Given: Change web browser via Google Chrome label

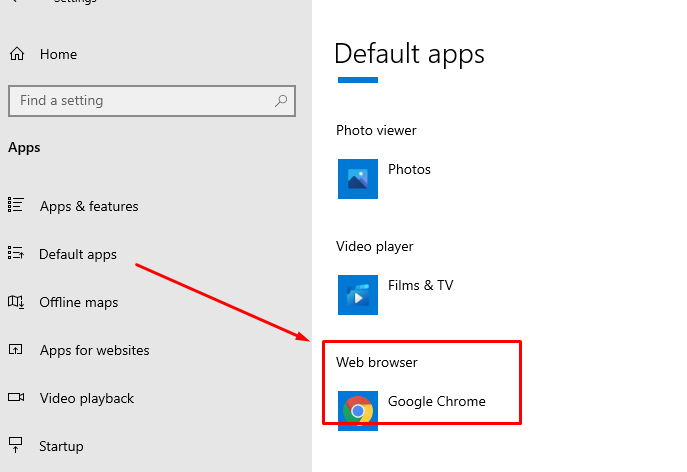Looking at the screenshot, I should pos(437,401).
